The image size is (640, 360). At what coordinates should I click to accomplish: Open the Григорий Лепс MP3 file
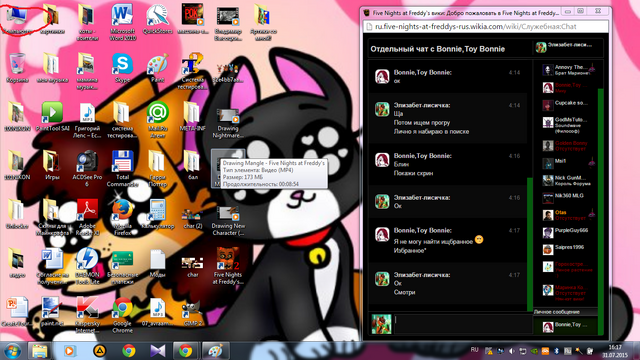[87, 120]
